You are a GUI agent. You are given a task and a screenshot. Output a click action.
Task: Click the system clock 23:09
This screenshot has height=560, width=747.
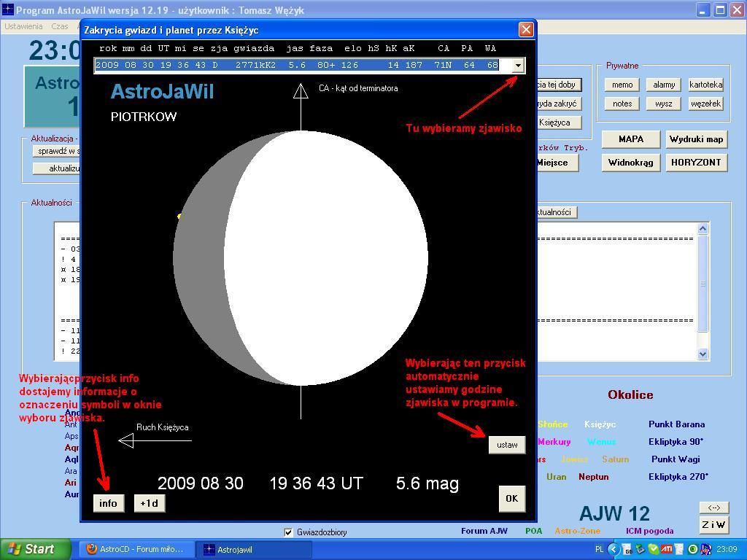pyautogui.click(x=726, y=550)
